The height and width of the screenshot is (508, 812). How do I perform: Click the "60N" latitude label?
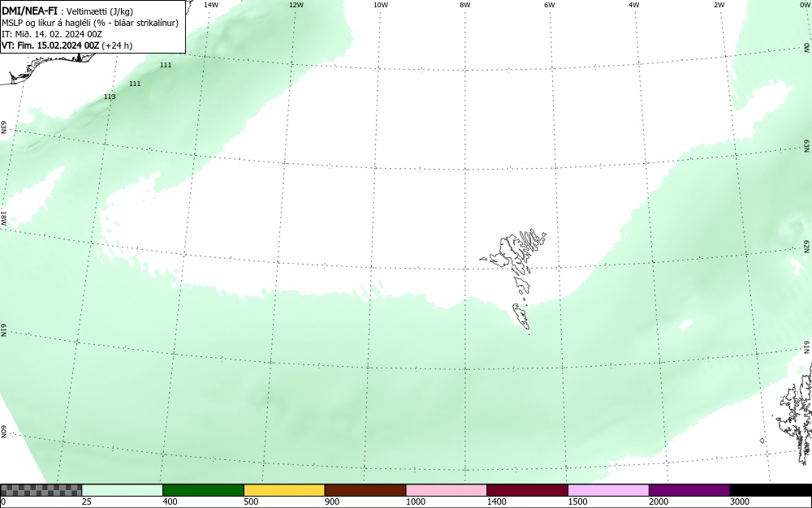(3, 432)
